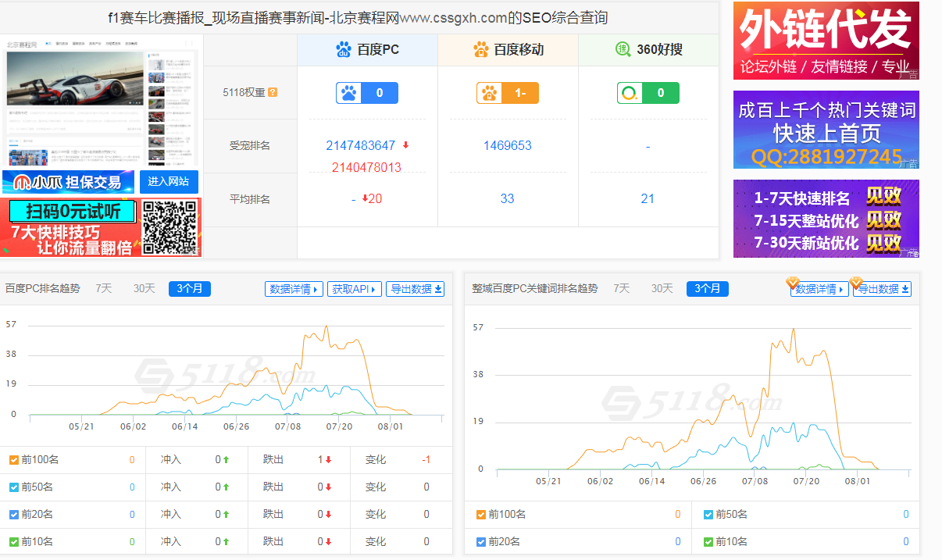Screen dimensions: 942x560
Task: Toggle 前50名 checkbox in 整域 keyword trend
Action: pos(708,515)
